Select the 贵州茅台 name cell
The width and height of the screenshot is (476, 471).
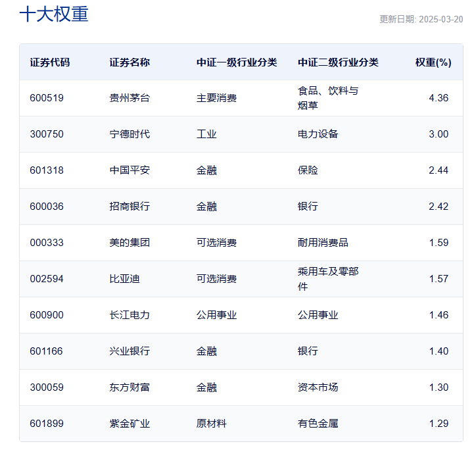130,98
